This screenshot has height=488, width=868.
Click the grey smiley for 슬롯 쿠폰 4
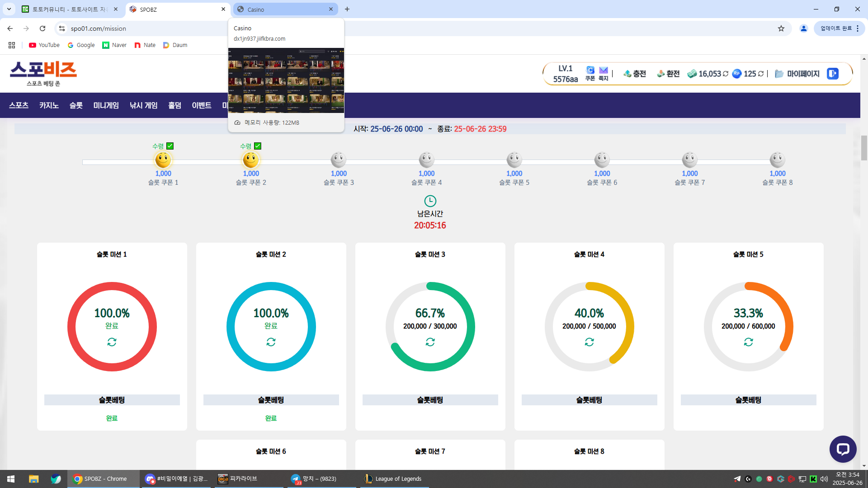pos(426,160)
